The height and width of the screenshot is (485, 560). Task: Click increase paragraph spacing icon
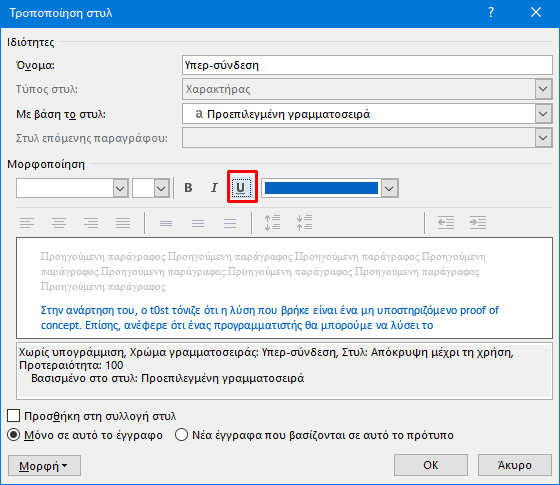272,223
